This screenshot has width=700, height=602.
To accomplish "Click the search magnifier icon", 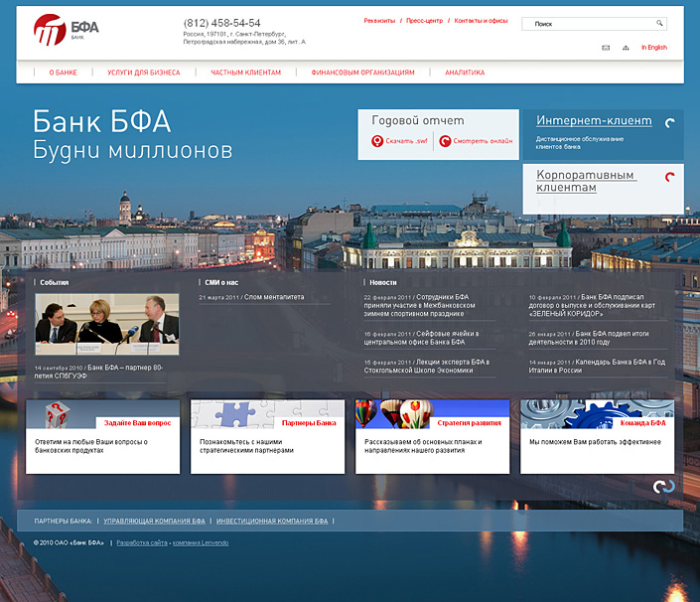I will pyautogui.click(x=659, y=23).
